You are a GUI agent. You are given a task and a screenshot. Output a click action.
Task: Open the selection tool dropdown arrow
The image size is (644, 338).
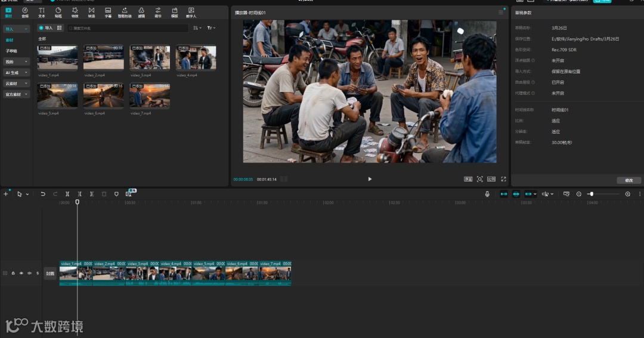[x=27, y=194]
